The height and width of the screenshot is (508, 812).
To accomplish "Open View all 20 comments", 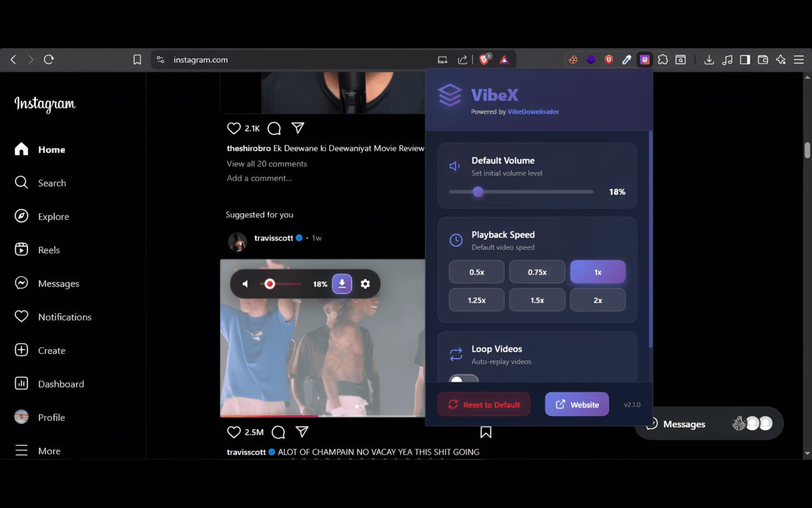I will [x=267, y=164].
